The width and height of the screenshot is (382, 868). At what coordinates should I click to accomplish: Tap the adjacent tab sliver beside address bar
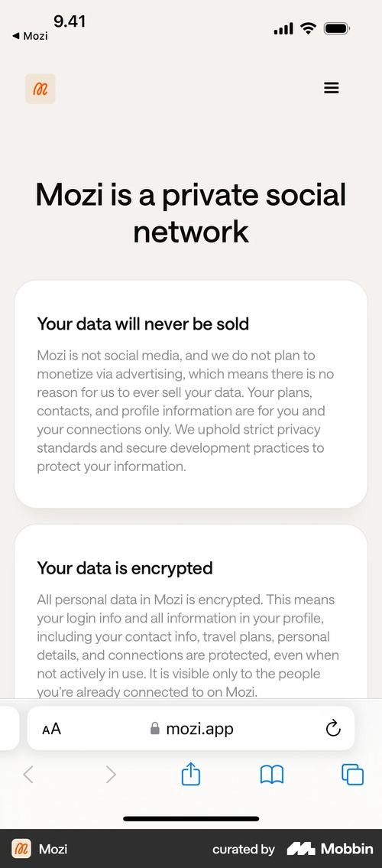9,729
